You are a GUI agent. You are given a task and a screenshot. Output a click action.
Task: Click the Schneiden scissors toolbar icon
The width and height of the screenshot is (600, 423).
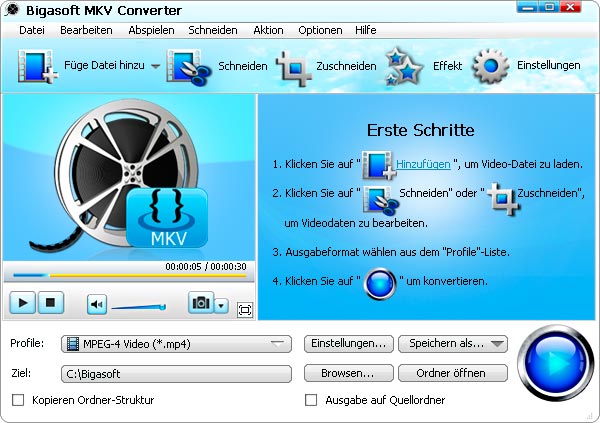pyautogui.click(x=189, y=67)
